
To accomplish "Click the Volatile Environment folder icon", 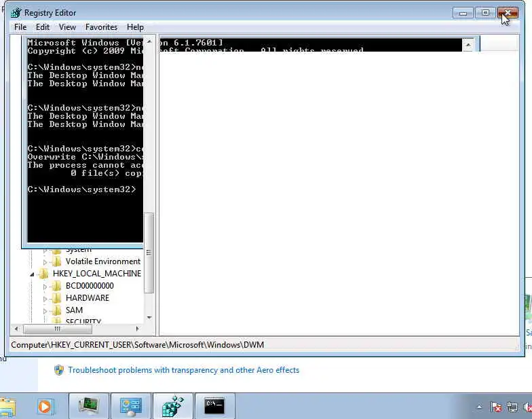I will coord(57,261).
